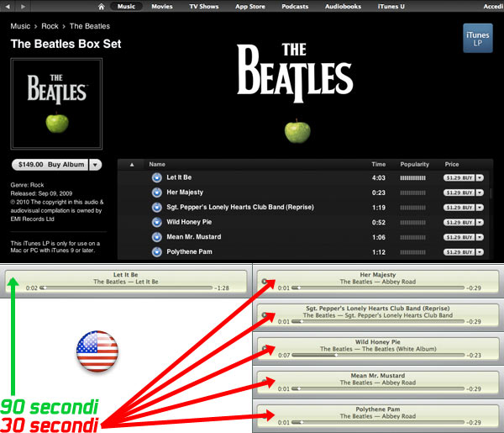
Task: Select the App Store tab
Action: [x=250, y=6]
